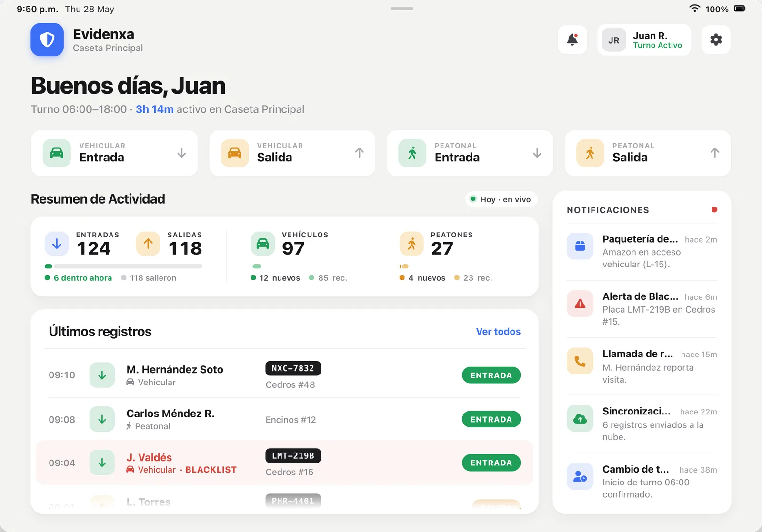Tap entry arrow icon for M. Hernández Soto
This screenshot has width=762, height=532.
[x=102, y=375]
